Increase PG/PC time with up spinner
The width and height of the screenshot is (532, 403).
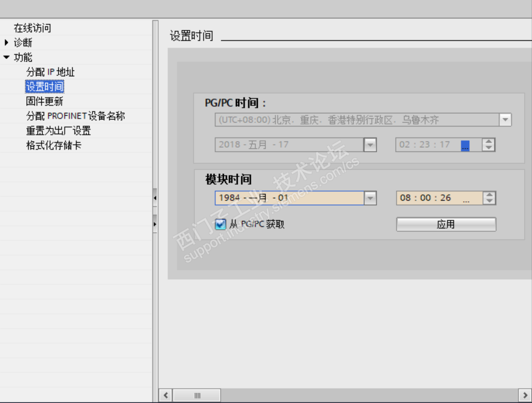coord(489,142)
